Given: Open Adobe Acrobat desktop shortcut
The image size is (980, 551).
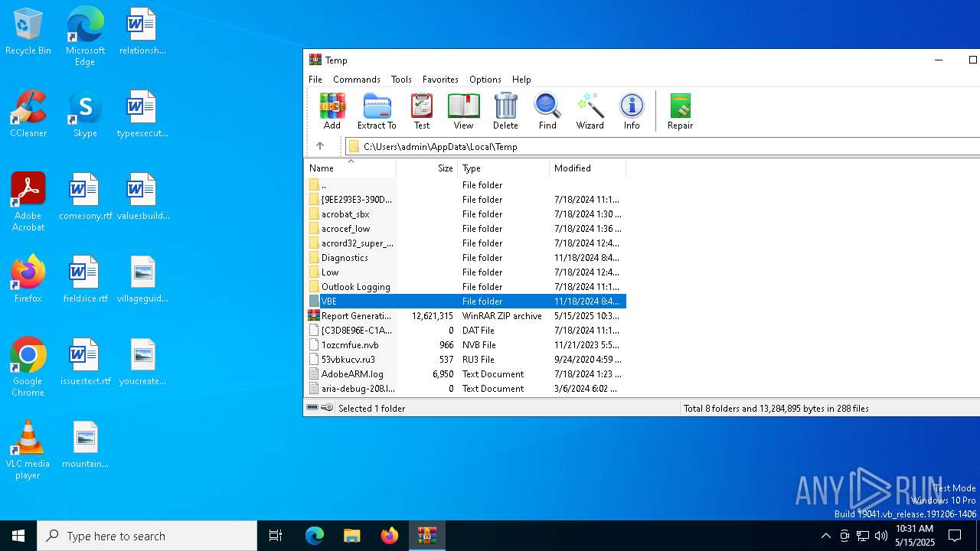Looking at the screenshot, I should (x=28, y=202).
